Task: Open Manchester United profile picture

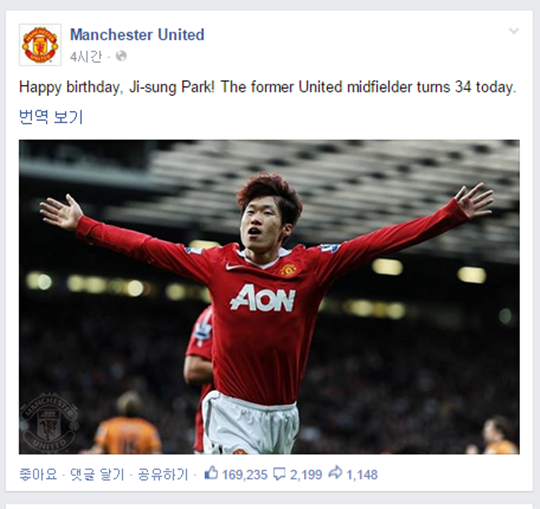Action: tap(40, 45)
